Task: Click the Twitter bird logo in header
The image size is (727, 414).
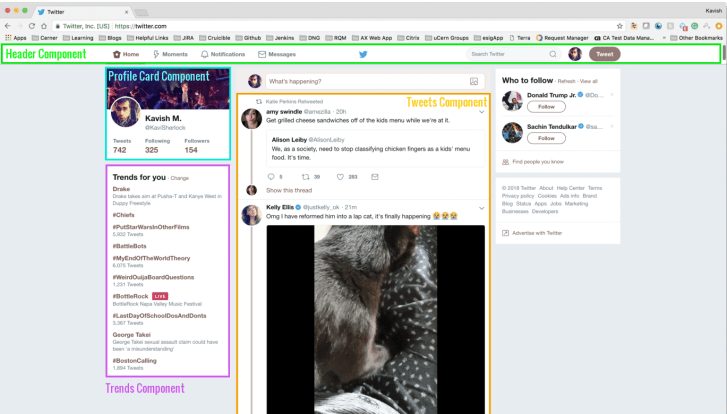Action: click(363, 54)
